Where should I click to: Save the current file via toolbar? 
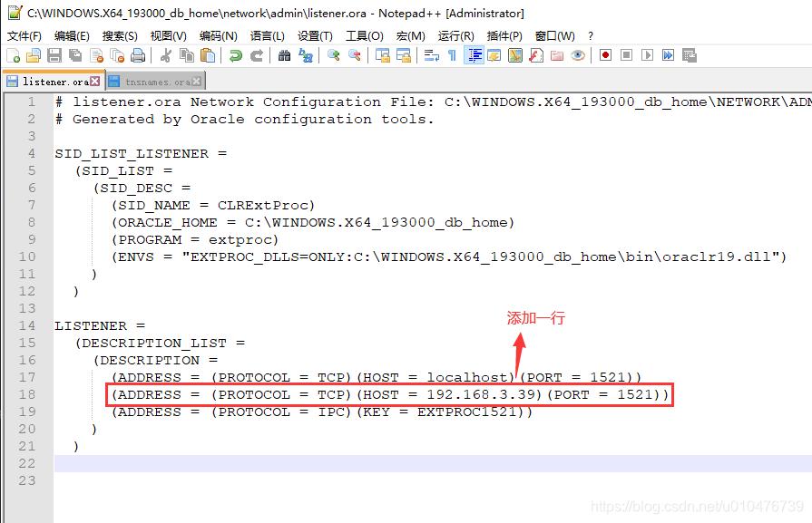point(54,55)
